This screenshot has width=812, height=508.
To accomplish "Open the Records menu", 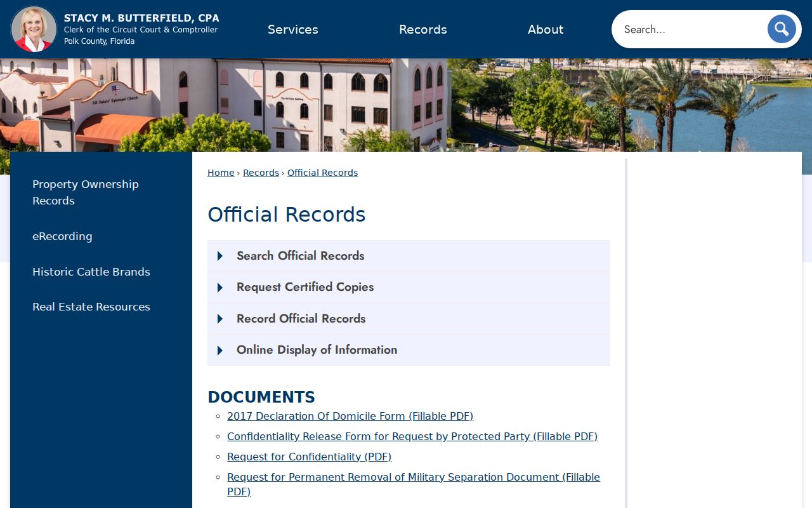I will click(423, 29).
